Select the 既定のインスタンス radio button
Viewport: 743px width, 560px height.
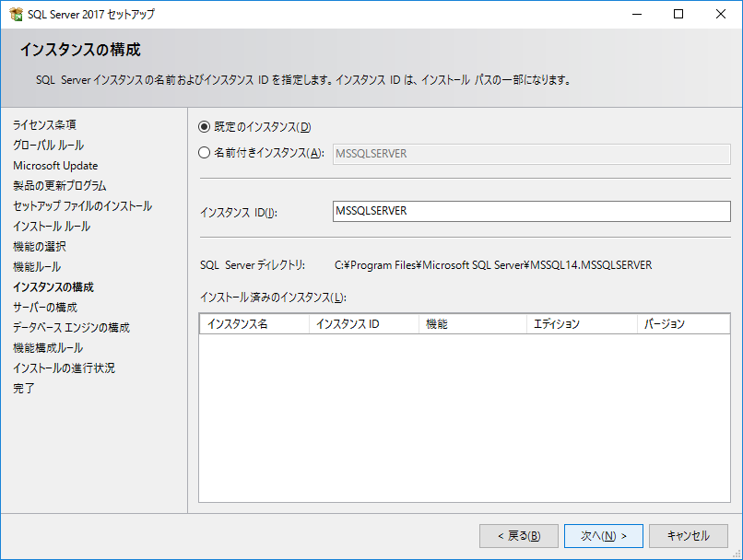pos(204,127)
